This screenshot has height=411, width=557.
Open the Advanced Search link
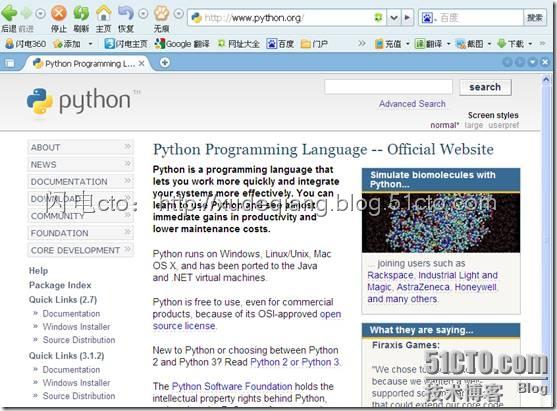click(412, 104)
